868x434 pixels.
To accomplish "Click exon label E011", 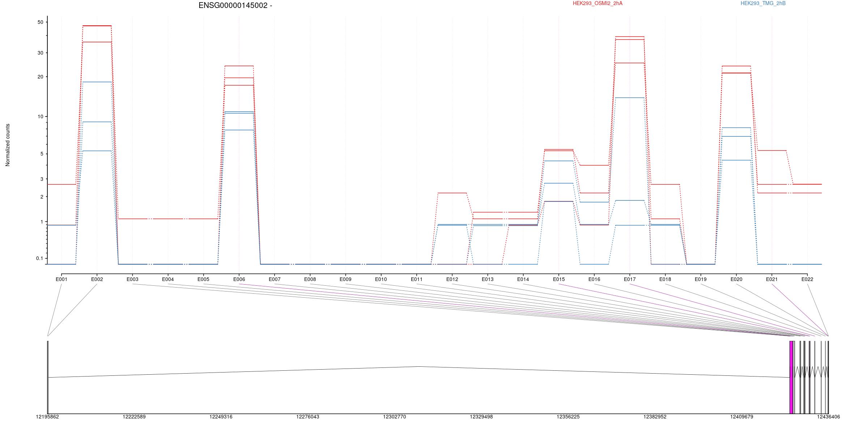I will (417, 279).
